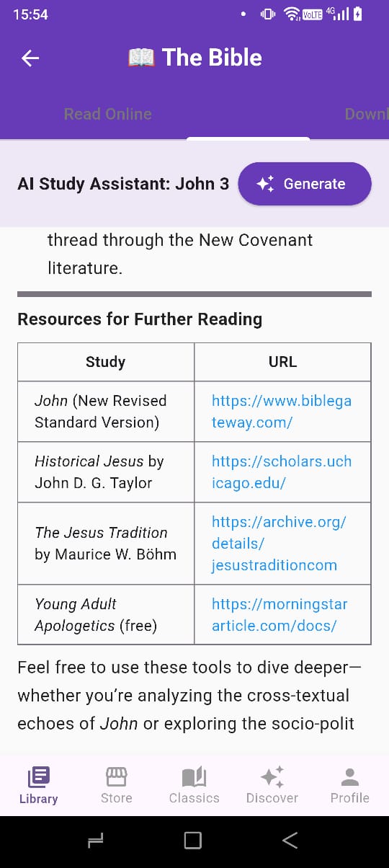Tap the Resources for Further Reading heading
The image size is (389, 868).
[140, 319]
